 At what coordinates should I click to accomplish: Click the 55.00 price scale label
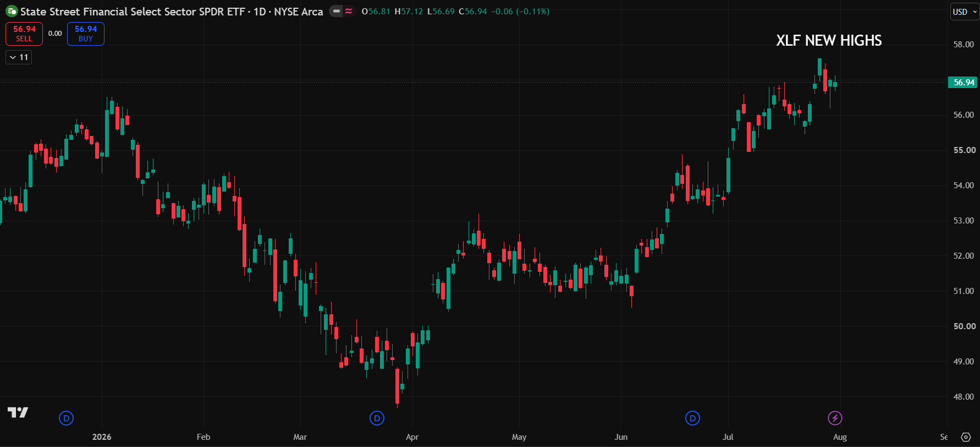pos(964,150)
